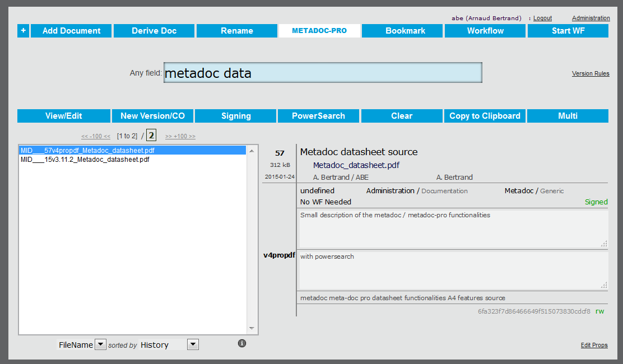Open the Signing function
The height and width of the screenshot is (364, 623).
pos(235,115)
